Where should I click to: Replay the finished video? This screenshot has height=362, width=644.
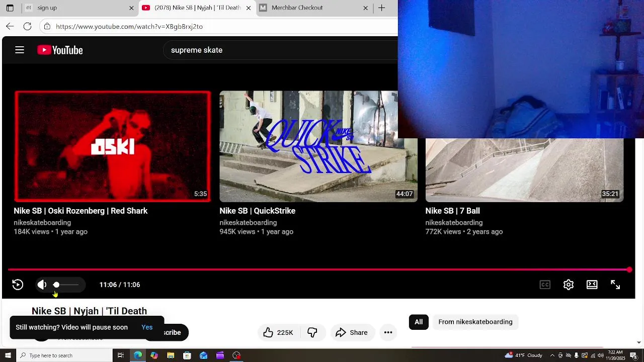coord(18,285)
